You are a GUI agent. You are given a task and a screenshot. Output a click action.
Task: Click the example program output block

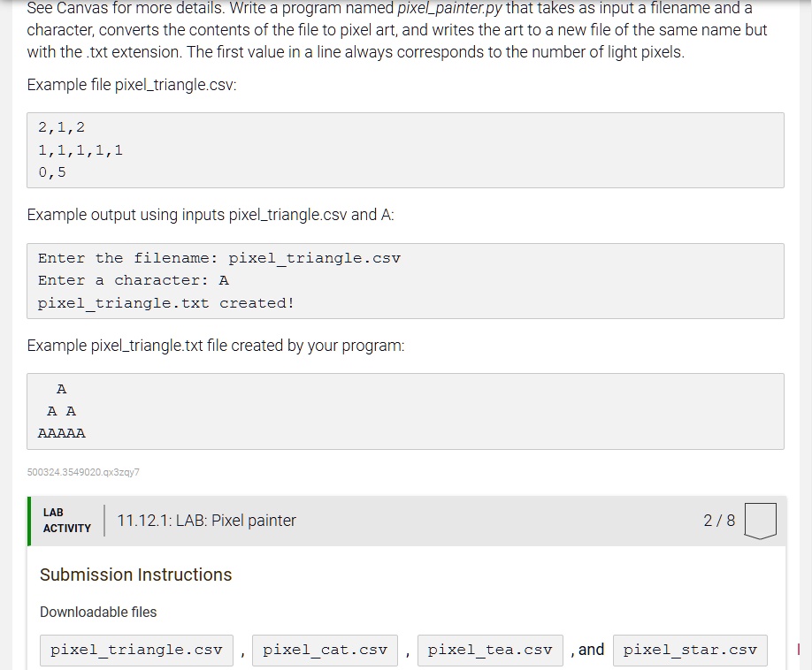tap(404, 280)
